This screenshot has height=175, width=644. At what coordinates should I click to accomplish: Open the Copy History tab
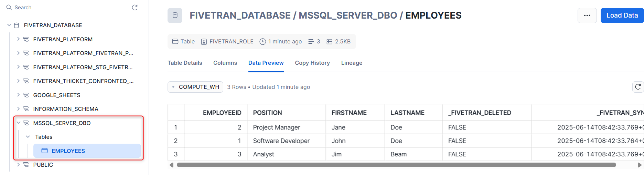(312, 63)
